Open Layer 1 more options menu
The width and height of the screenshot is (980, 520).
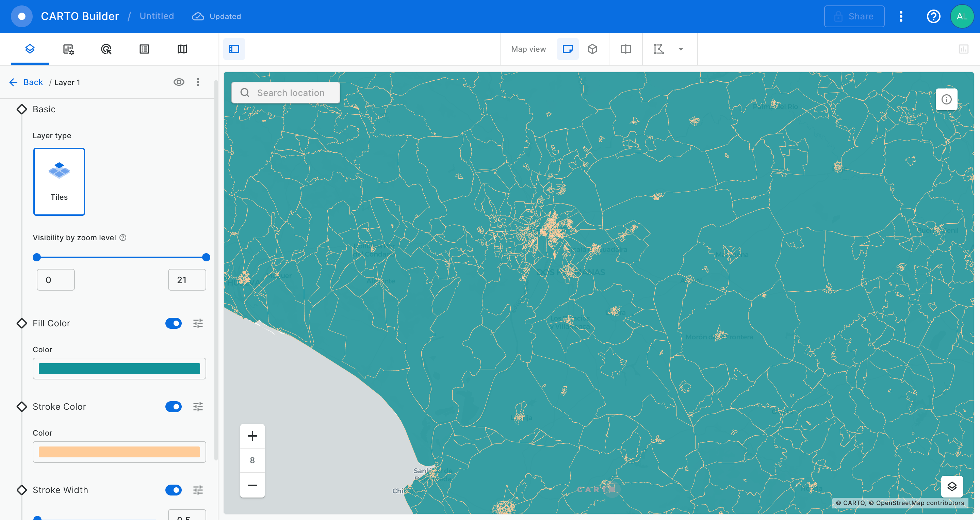pos(198,82)
